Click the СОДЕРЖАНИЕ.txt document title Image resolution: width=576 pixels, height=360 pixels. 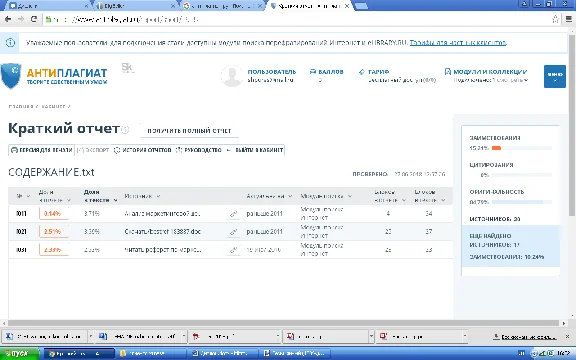(x=51, y=172)
